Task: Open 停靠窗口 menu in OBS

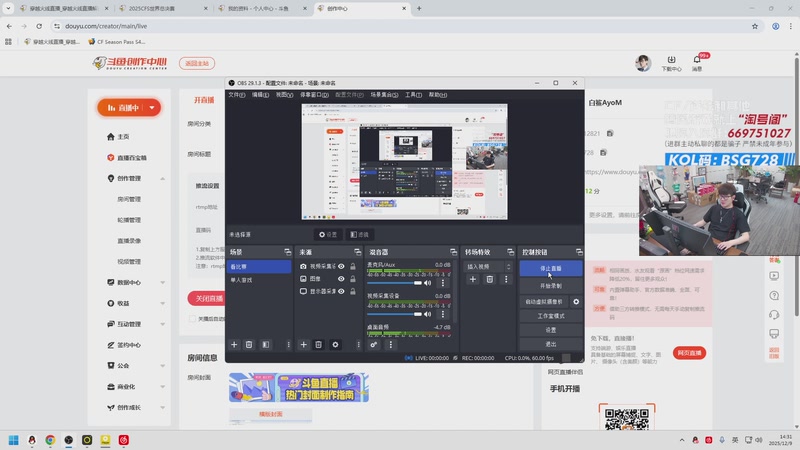Action: (x=314, y=95)
